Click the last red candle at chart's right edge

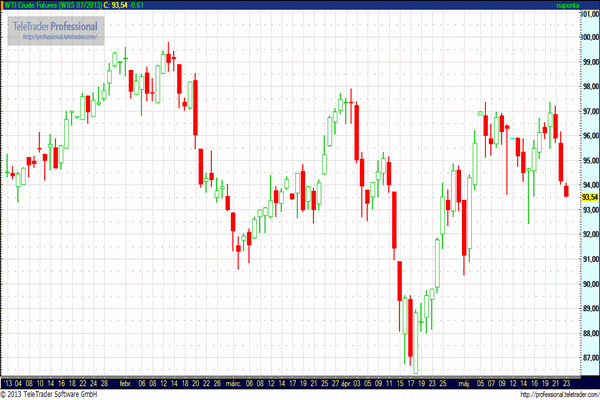[566, 190]
